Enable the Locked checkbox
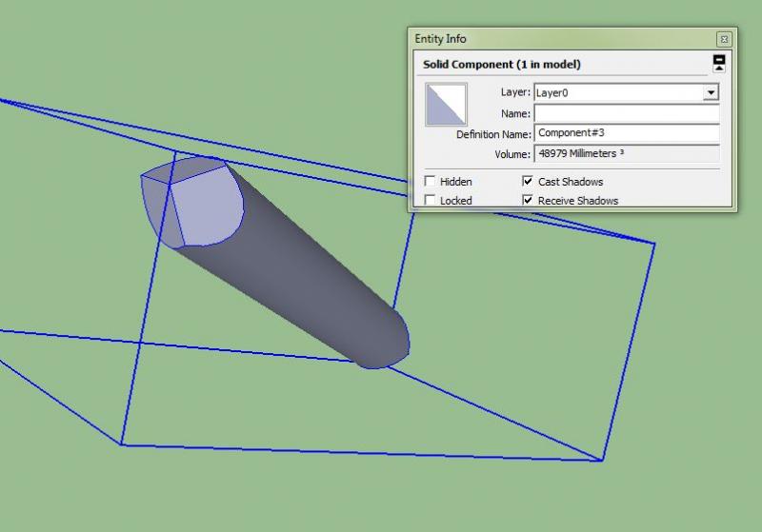 pyautogui.click(x=431, y=201)
